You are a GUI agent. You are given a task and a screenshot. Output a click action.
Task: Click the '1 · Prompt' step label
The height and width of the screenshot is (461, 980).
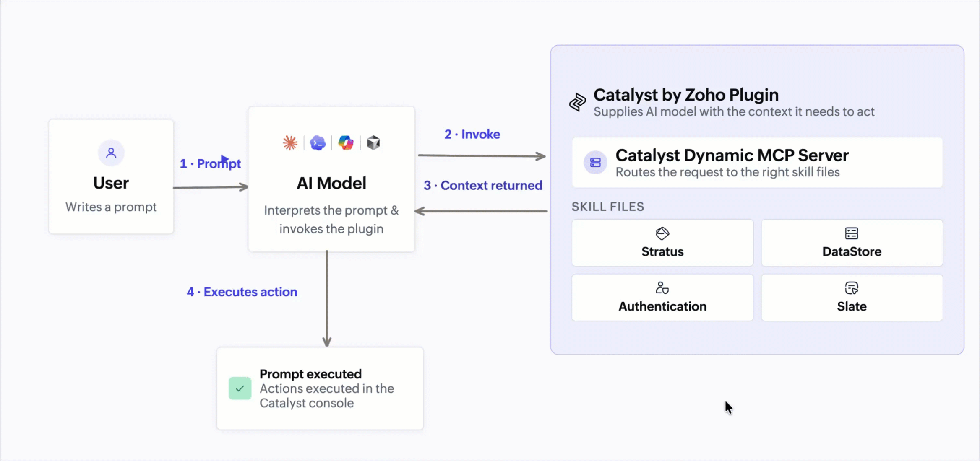210,163
